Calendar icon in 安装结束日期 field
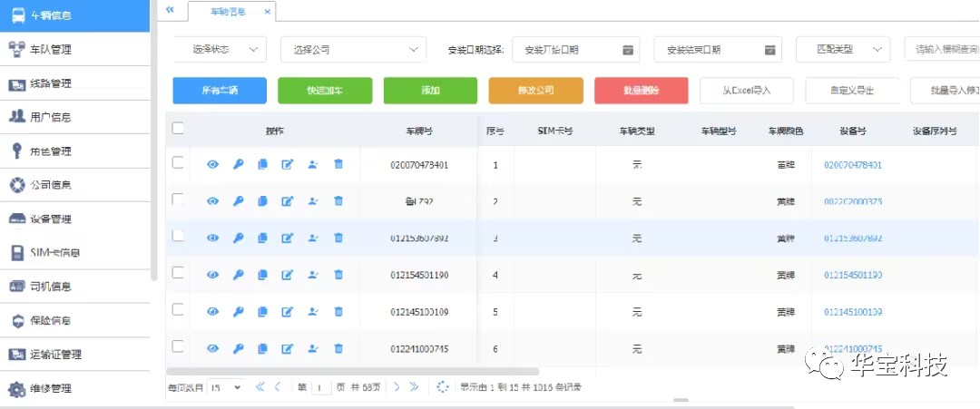The image size is (980, 409). (x=770, y=50)
